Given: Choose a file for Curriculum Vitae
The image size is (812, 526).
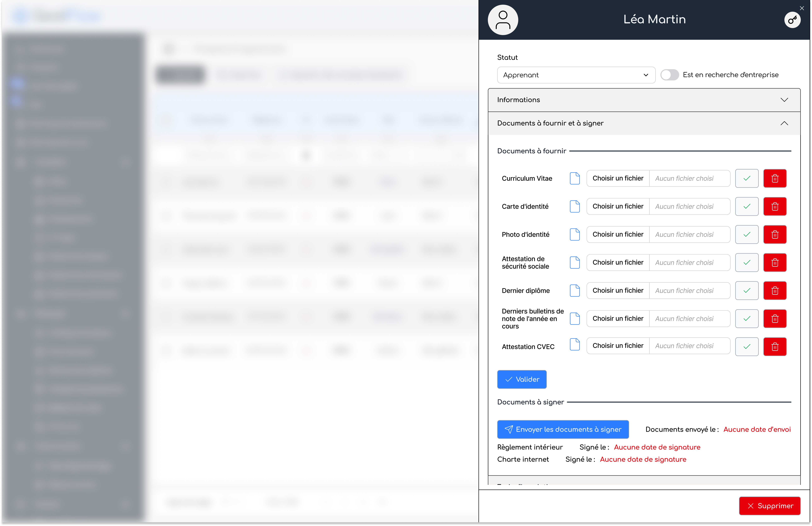Looking at the screenshot, I should [618, 178].
